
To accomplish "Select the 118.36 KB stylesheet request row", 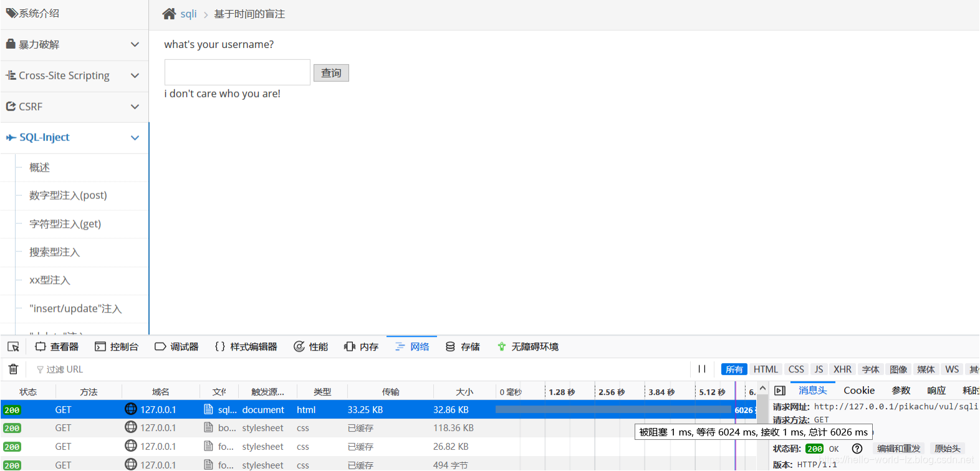I will click(378, 428).
